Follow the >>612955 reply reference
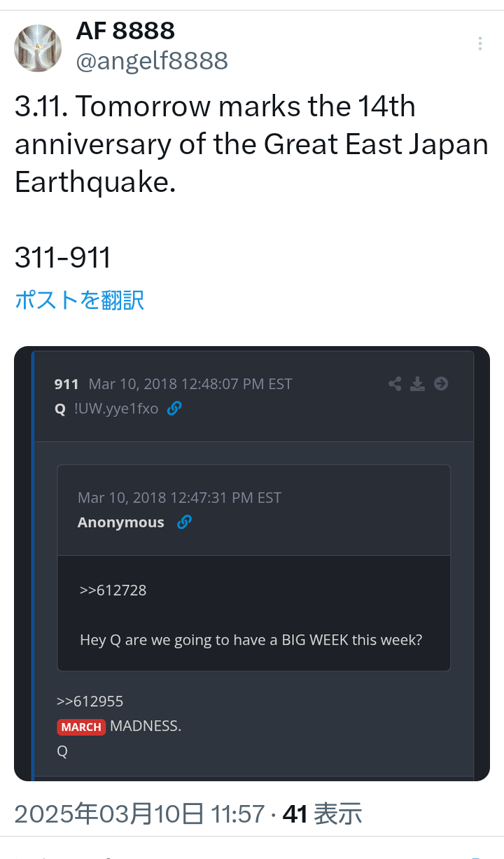504x859 pixels. [x=90, y=701]
